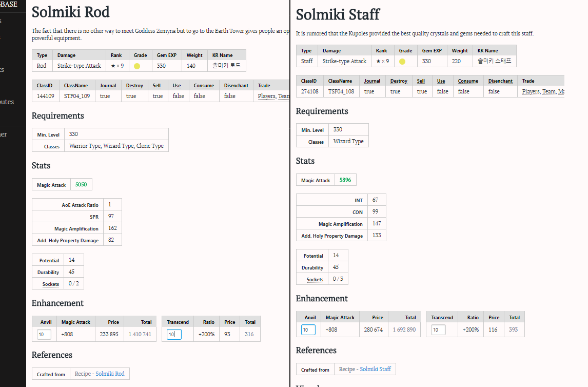Click the Sockets label under Staff stats
This screenshot has height=387, width=588.
click(x=315, y=280)
